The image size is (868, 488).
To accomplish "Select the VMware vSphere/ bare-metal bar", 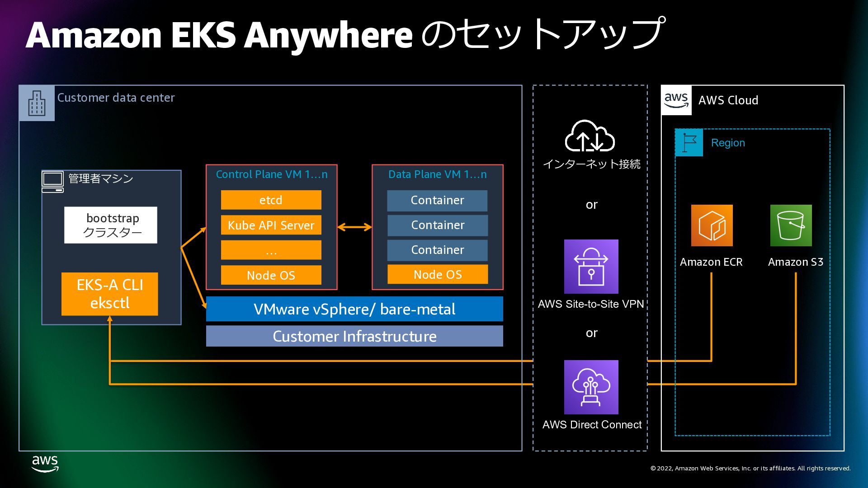I will pos(354,309).
